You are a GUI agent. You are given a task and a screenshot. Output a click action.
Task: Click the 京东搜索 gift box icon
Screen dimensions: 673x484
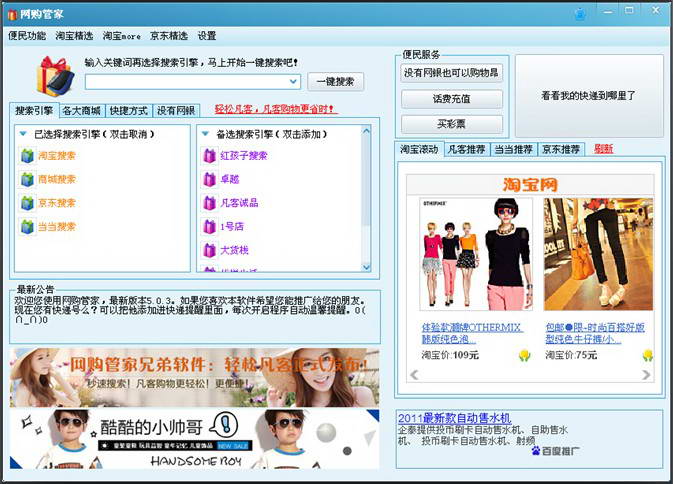coord(27,203)
